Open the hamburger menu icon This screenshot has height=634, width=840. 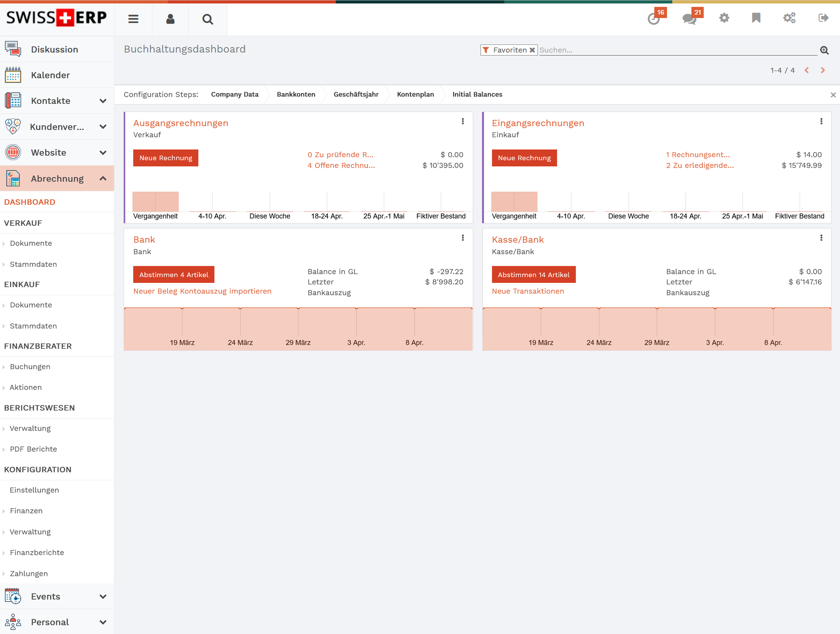[x=133, y=18]
